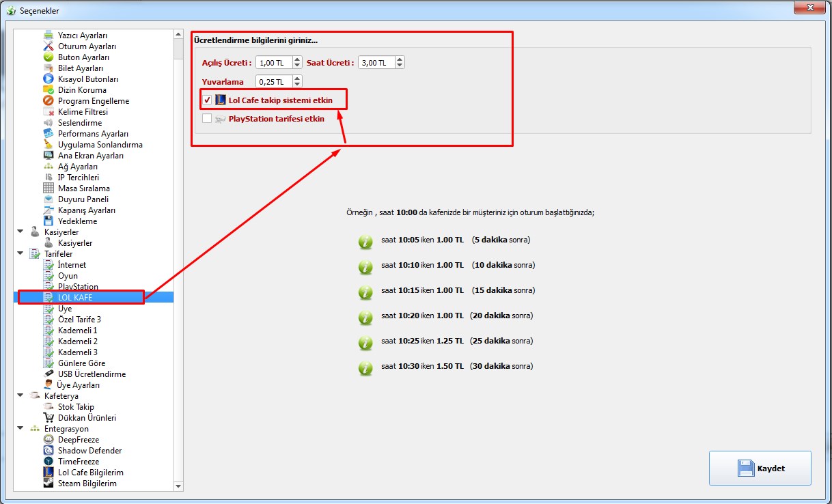
Task: Collapse the Kafeterya tree section
Action: [20, 396]
